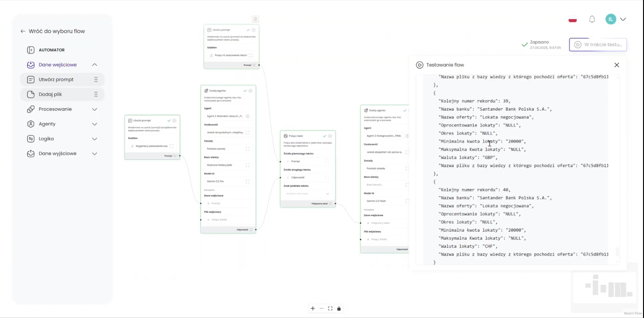Image resolution: width=644 pixels, height=318 pixels.
Task: Select the Utwórz prompt sidebar item
Action: click(56, 80)
